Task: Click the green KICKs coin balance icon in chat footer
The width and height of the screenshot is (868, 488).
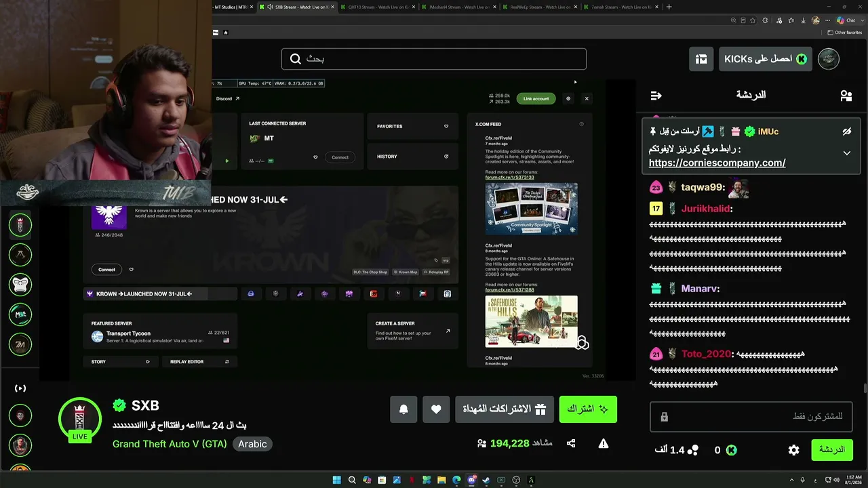Action: click(732, 450)
